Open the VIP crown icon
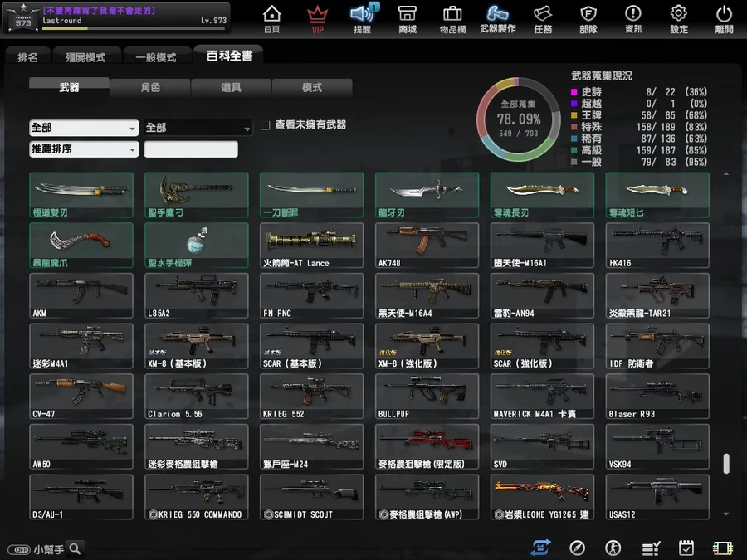 tap(317, 19)
